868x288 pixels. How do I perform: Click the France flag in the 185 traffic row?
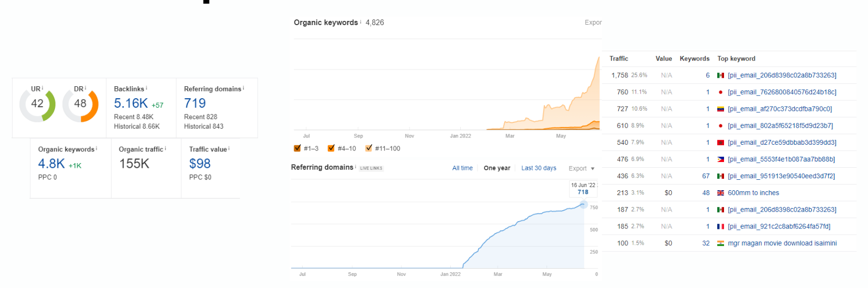coord(720,226)
